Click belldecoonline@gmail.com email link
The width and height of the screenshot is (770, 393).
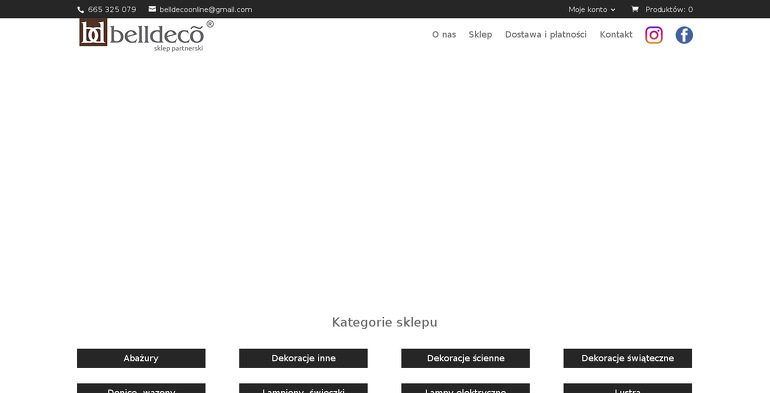point(206,9)
